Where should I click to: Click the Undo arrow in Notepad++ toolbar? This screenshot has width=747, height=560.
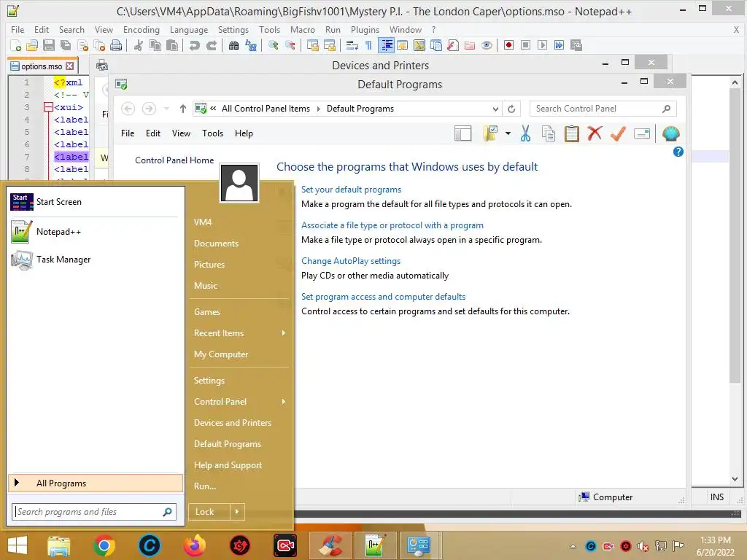194,45
